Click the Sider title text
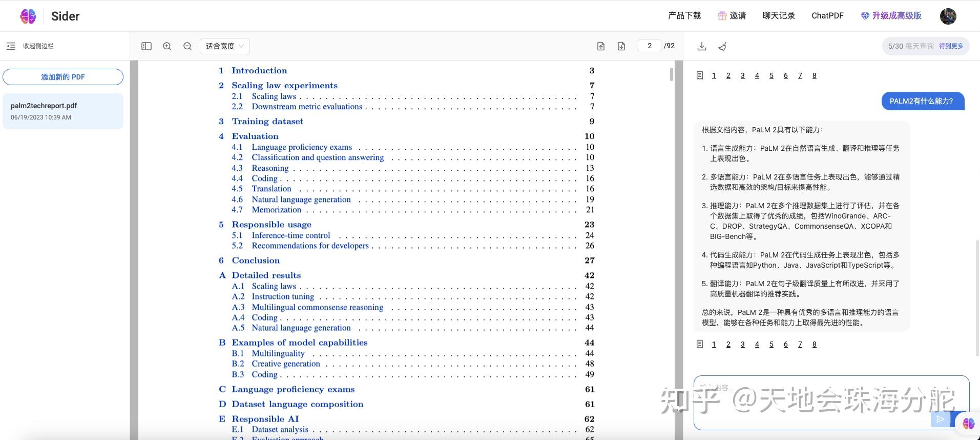The image size is (980, 440). pos(66,16)
